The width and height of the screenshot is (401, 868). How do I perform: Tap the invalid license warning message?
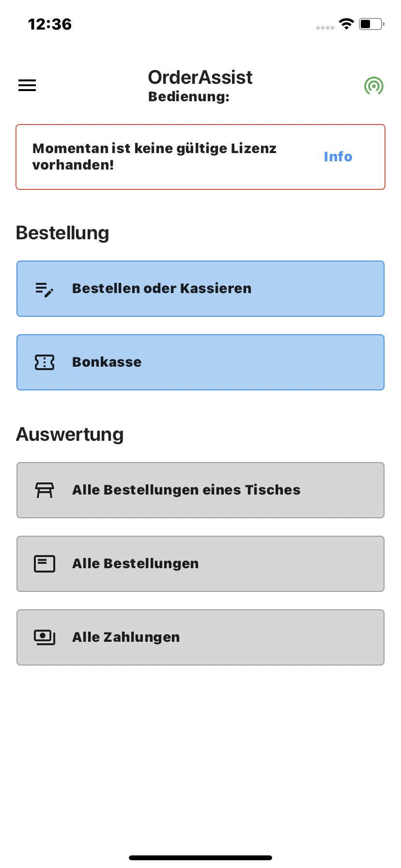click(154, 156)
